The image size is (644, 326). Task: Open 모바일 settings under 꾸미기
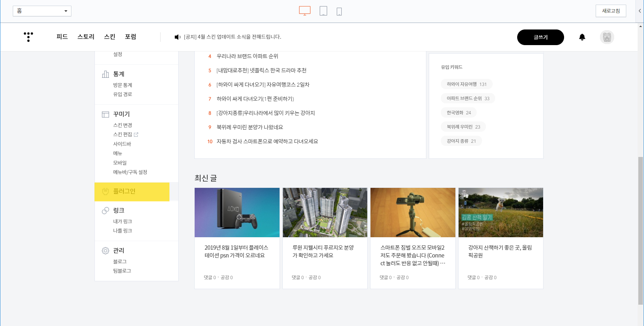[x=120, y=163]
